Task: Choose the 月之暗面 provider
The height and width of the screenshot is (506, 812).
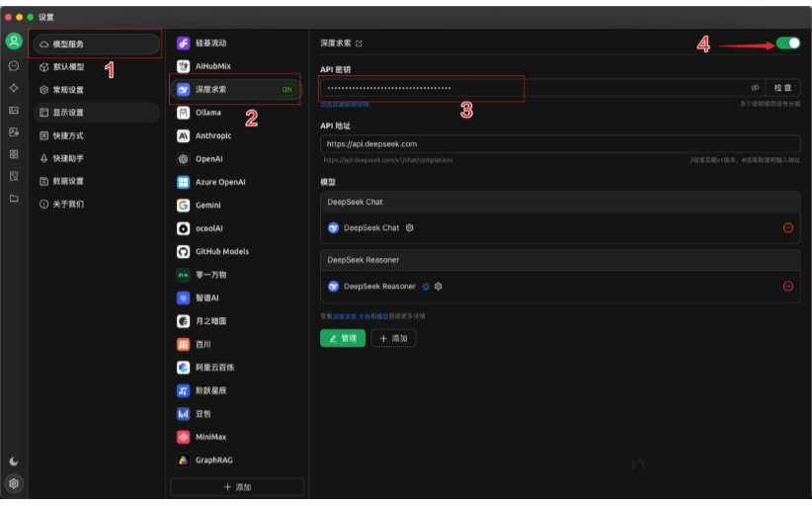Action: [x=237, y=321]
